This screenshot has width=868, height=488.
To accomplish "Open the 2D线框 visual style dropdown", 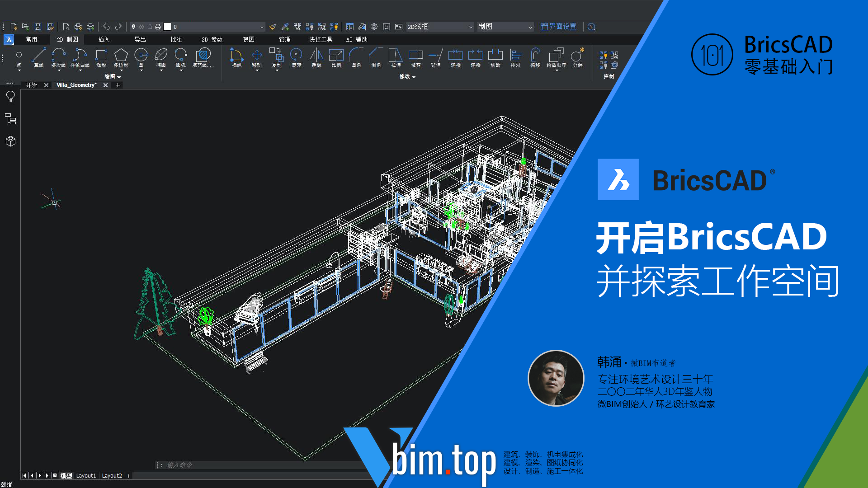I will (x=440, y=27).
